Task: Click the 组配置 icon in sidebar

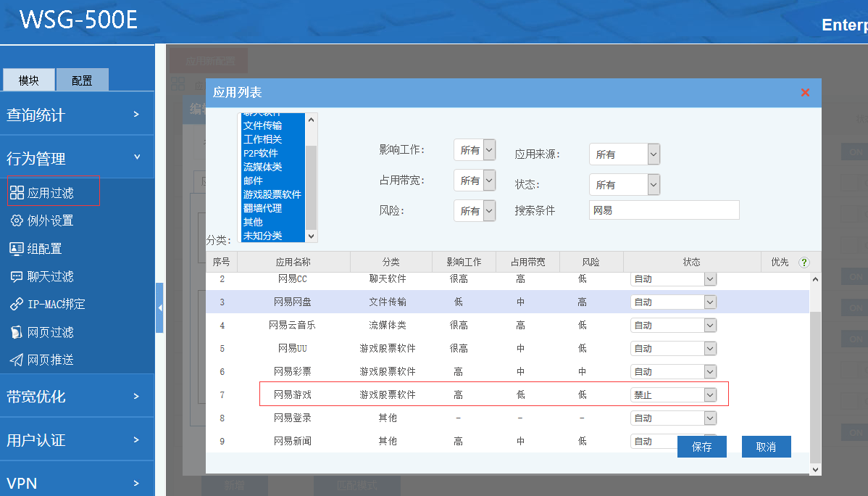Action: point(17,249)
